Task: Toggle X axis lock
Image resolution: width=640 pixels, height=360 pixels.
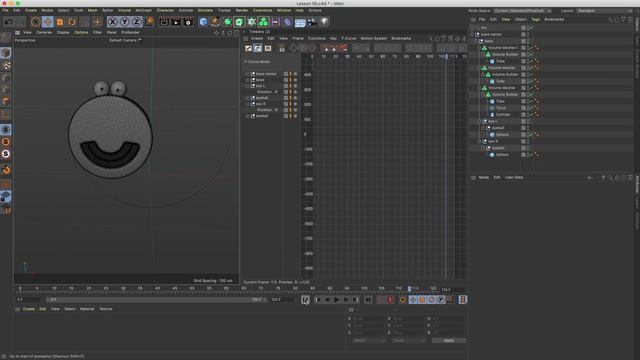Action: click(113, 22)
